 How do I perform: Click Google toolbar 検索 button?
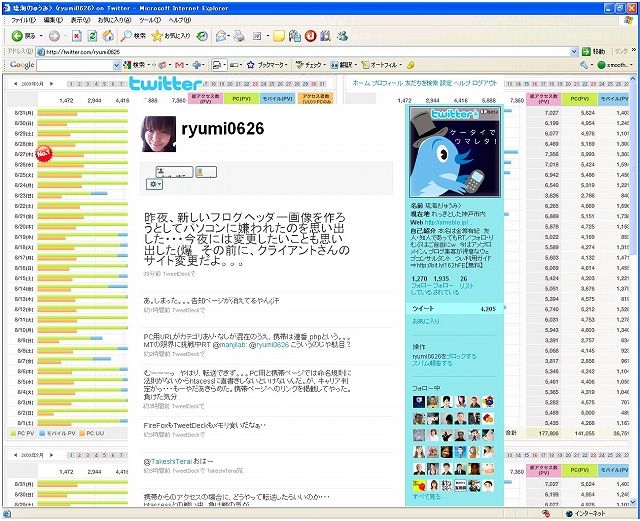[x=134, y=65]
